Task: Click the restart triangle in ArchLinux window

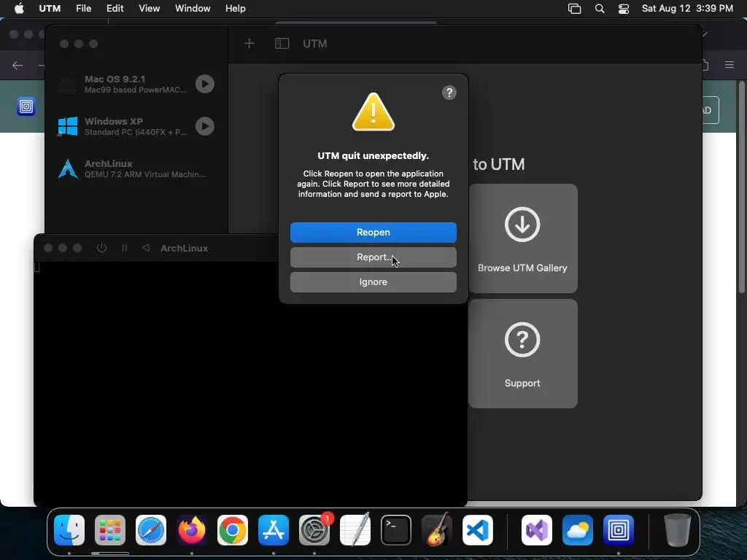Action: click(x=146, y=248)
